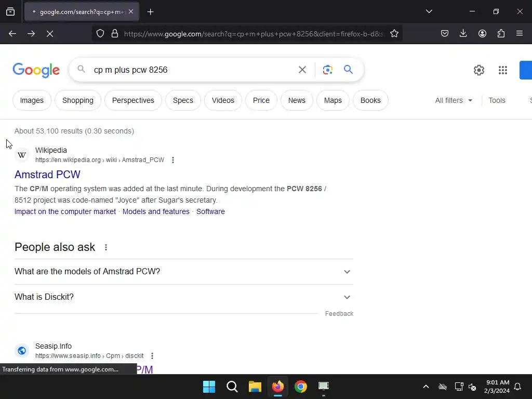
Task: Click the muted volume tray icon
Action: tap(472, 387)
